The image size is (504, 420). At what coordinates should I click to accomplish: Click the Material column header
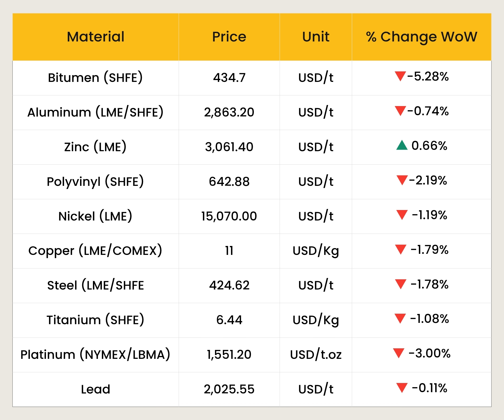click(96, 37)
